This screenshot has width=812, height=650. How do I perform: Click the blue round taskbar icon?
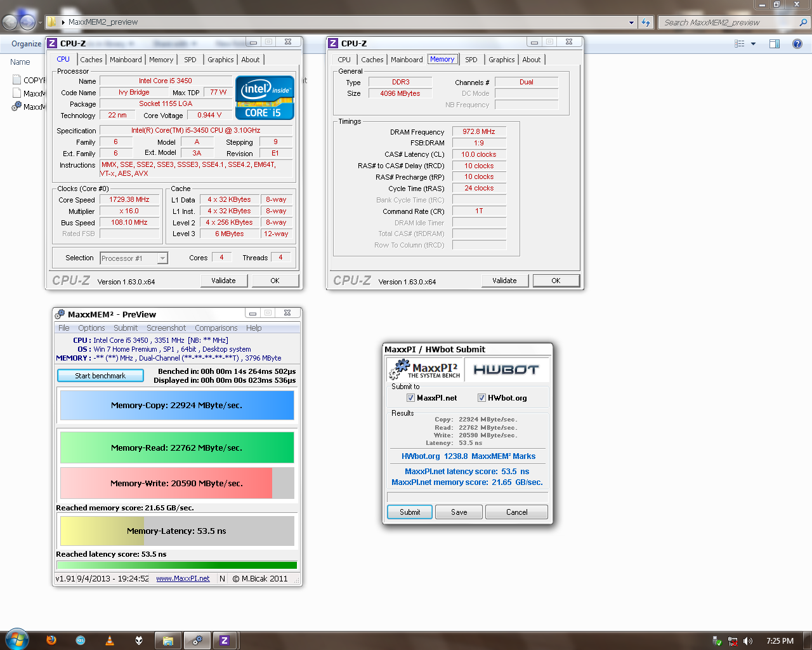[81, 640]
